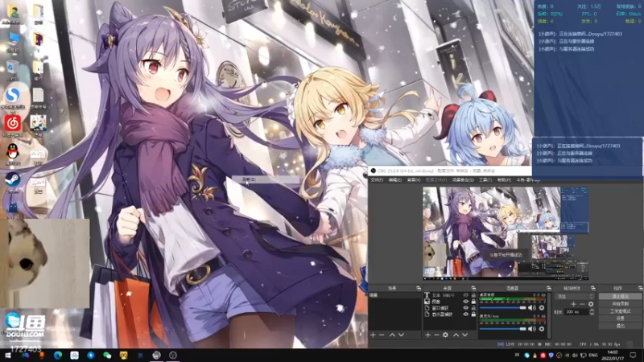Move the selected source up in the Sources panel

[456, 335]
